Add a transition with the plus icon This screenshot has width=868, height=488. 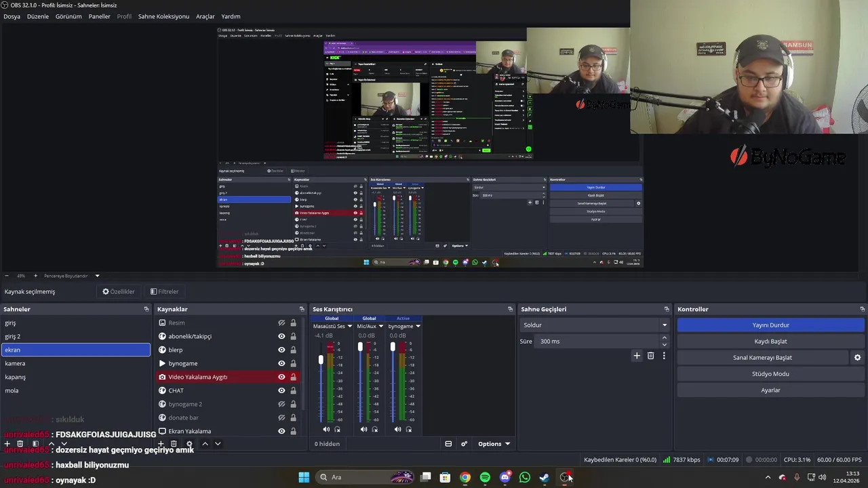tap(637, 355)
